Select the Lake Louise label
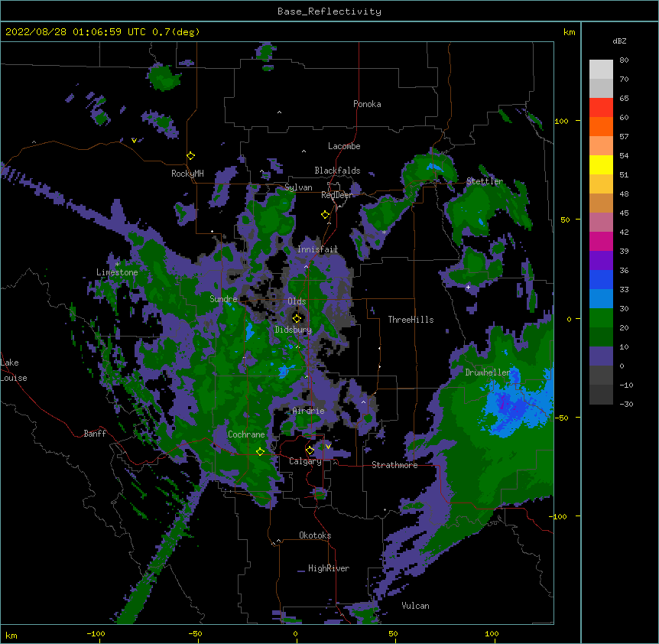The width and height of the screenshot is (659, 644). 13,370
